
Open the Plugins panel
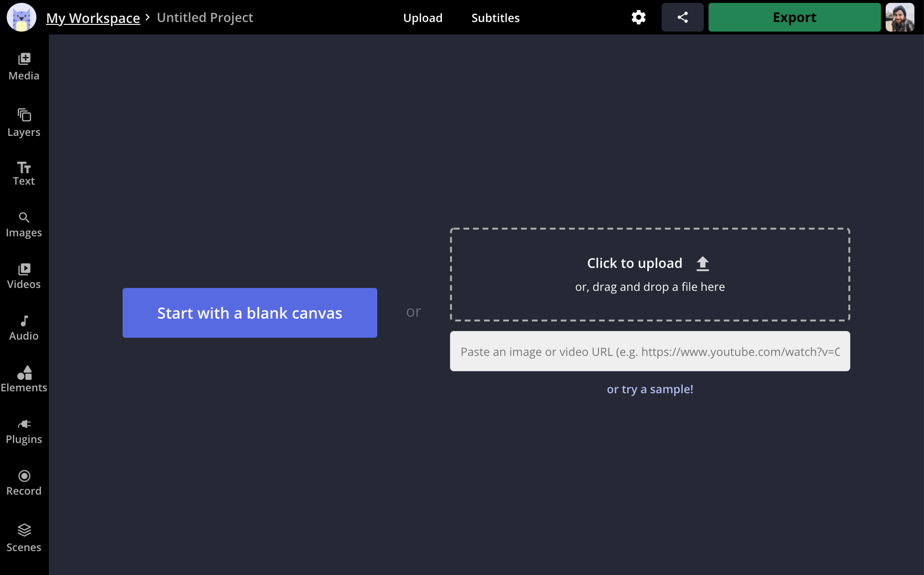point(23,431)
